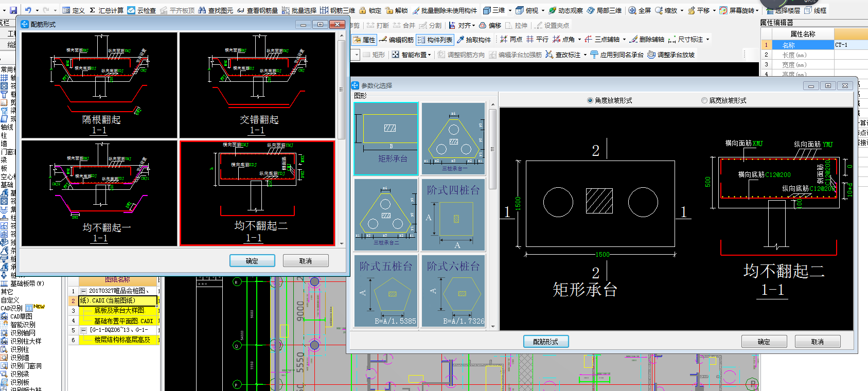
Task: Open 编辑钢筋 edit rebar tool
Action: [x=396, y=40]
